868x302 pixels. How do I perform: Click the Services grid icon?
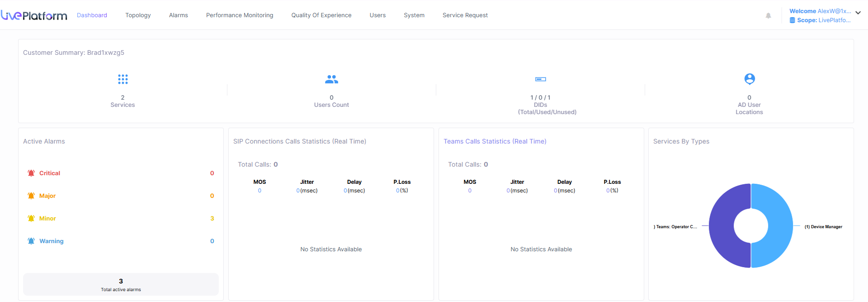(123, 79)
